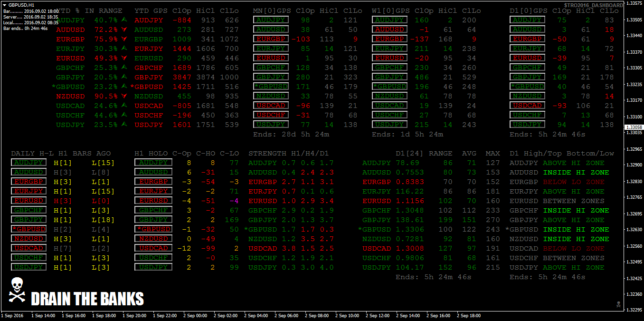Select the GBPJPY box in W1[0]GPS column
This screenshot has width=644, height=321.
tap(389, 77)
